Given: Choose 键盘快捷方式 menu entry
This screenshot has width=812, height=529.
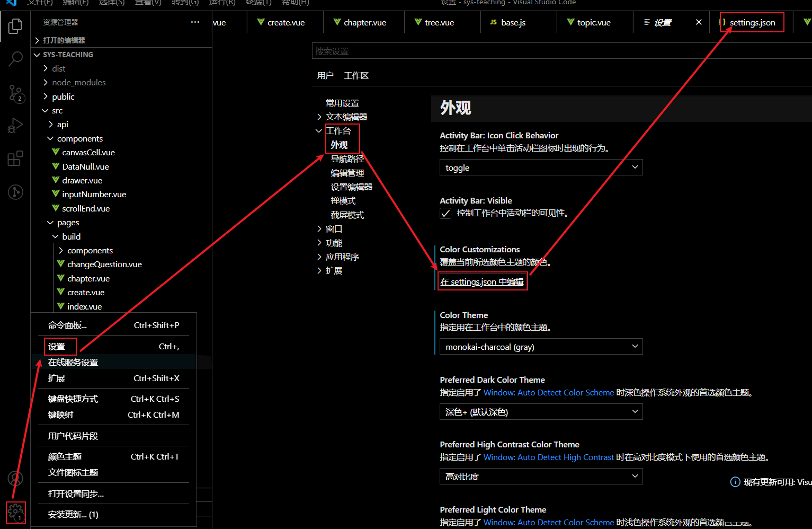Looking at the screenshot, I should click(113, 399).
